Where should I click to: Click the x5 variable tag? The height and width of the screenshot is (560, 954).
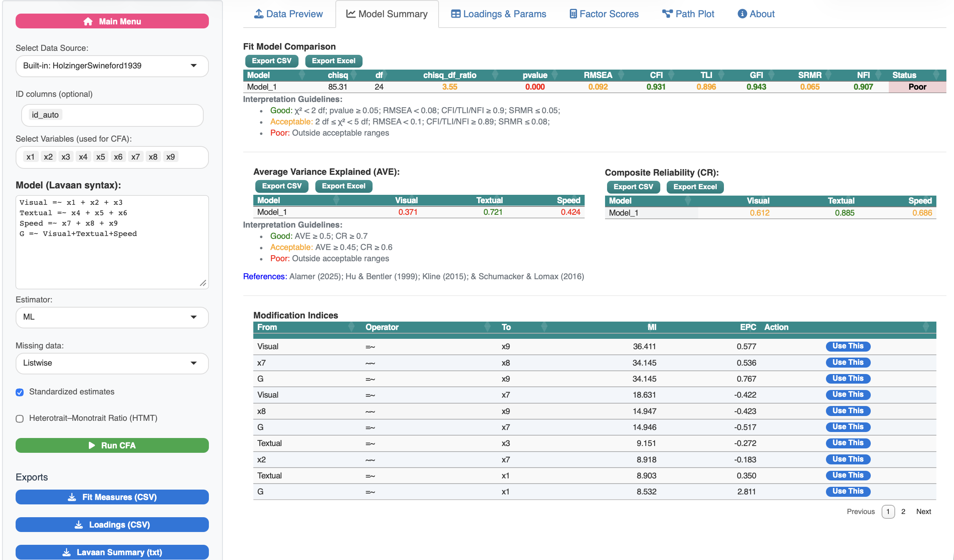click(x=100, y=157)
